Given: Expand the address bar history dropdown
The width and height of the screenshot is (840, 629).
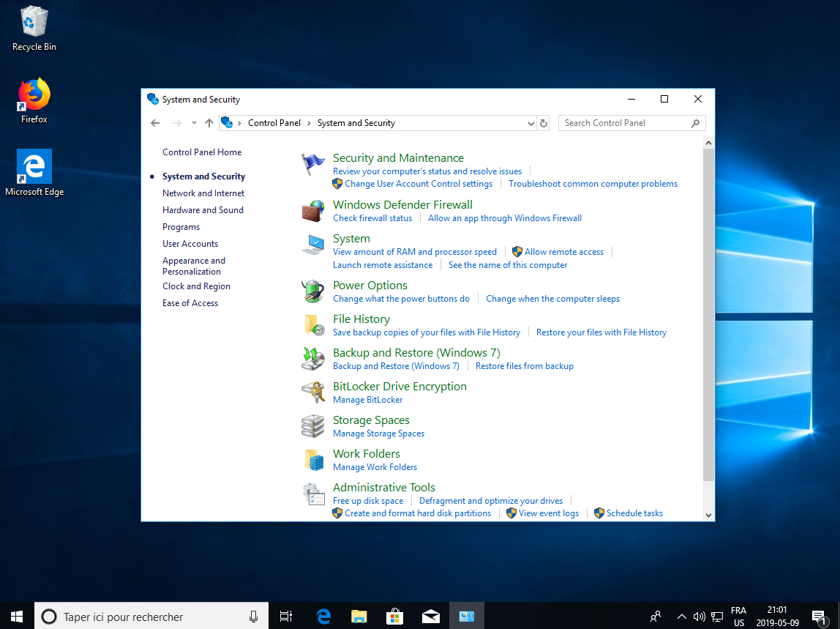Looking at the screenshot, I should (x=531, y=123).
